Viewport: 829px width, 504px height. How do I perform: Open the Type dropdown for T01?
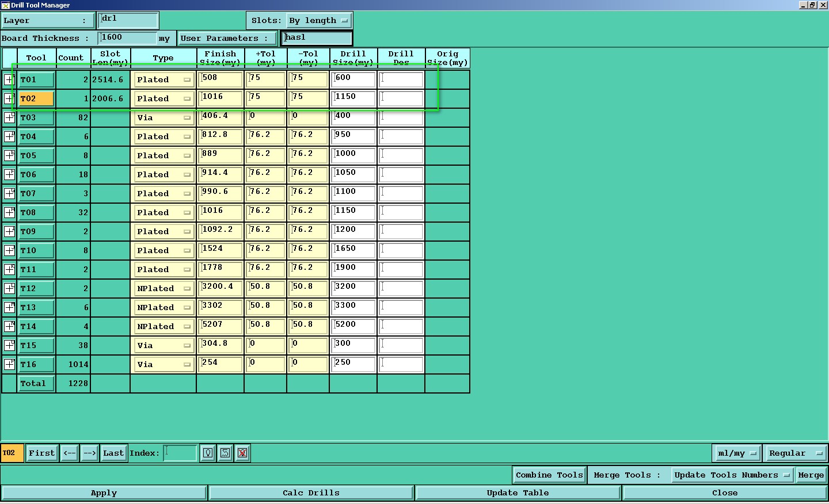pyautogui.click(x=163, y=79)
